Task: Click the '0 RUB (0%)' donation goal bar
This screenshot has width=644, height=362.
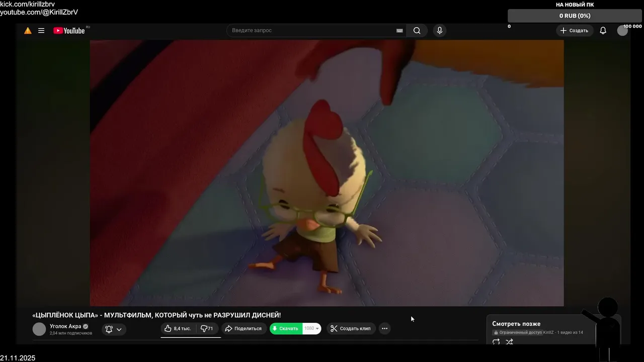Action: pos(575,16)
